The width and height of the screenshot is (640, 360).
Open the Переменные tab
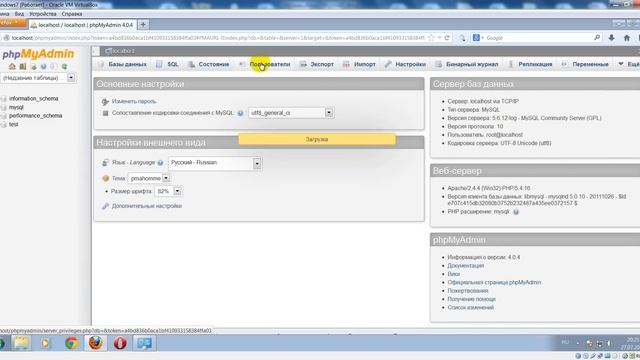585,64
